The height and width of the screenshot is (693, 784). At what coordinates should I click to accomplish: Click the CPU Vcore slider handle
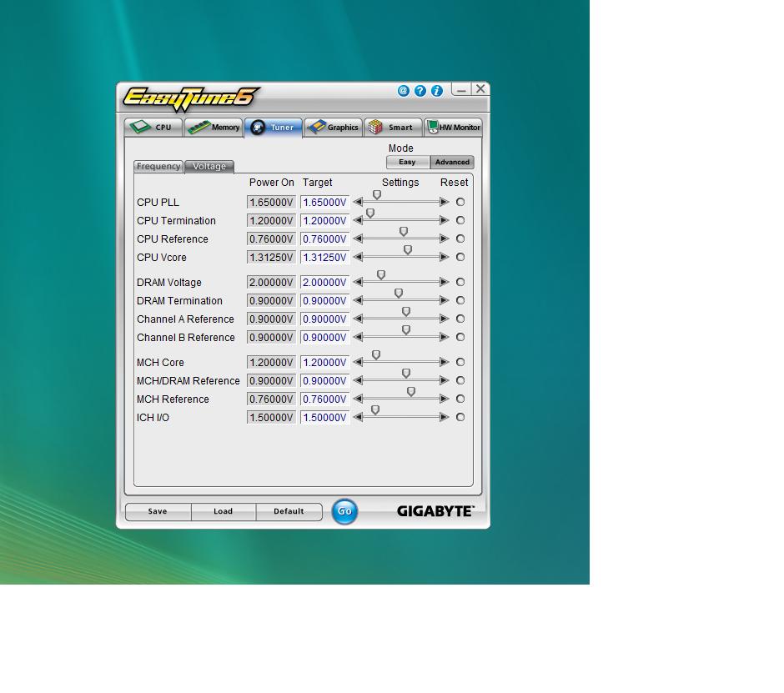408,249
